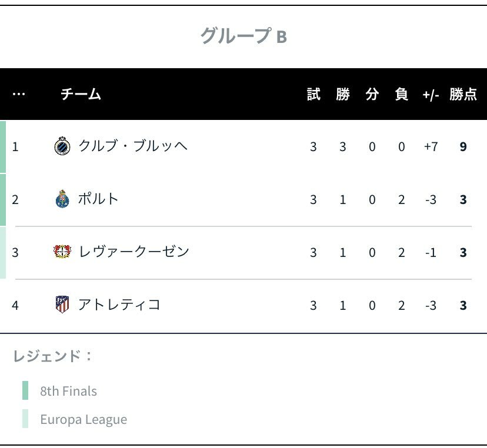Screen dimensions: 487x448
Task: Click the FC Porto crest icon
Action: tap(62, 199)
